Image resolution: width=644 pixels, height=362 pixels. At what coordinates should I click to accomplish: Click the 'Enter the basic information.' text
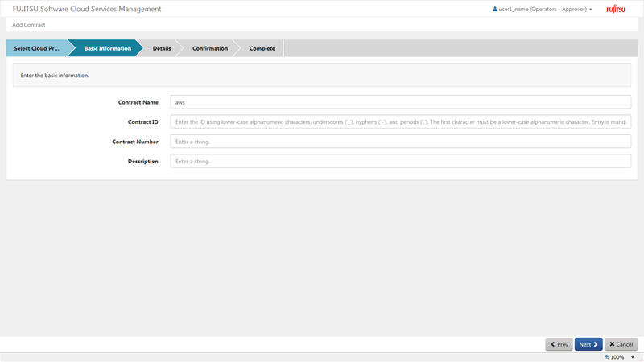[x=55, y=76]
